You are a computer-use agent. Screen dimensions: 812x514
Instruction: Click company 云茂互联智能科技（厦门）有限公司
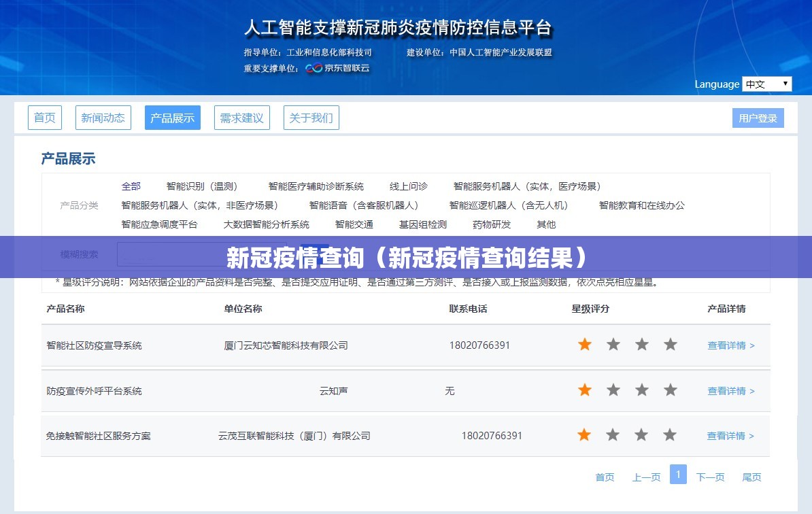(x=294, y=436)
